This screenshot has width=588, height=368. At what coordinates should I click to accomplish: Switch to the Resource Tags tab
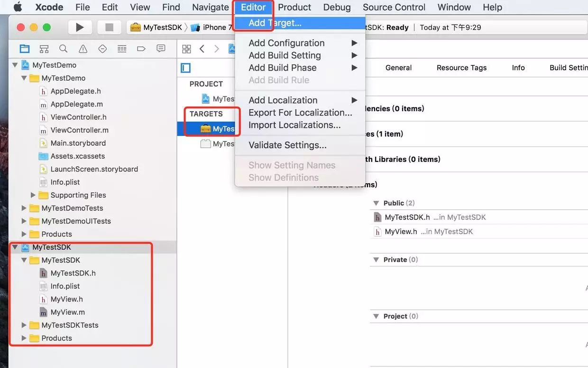[461, 67]
